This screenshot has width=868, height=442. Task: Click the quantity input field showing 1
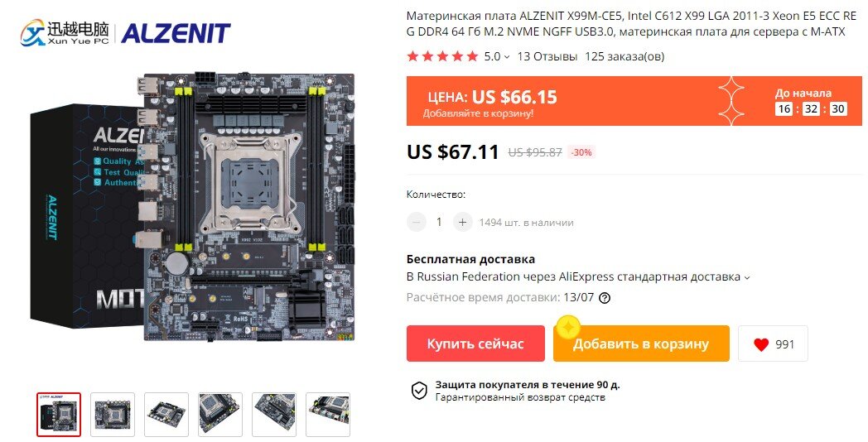pos(439,223)
